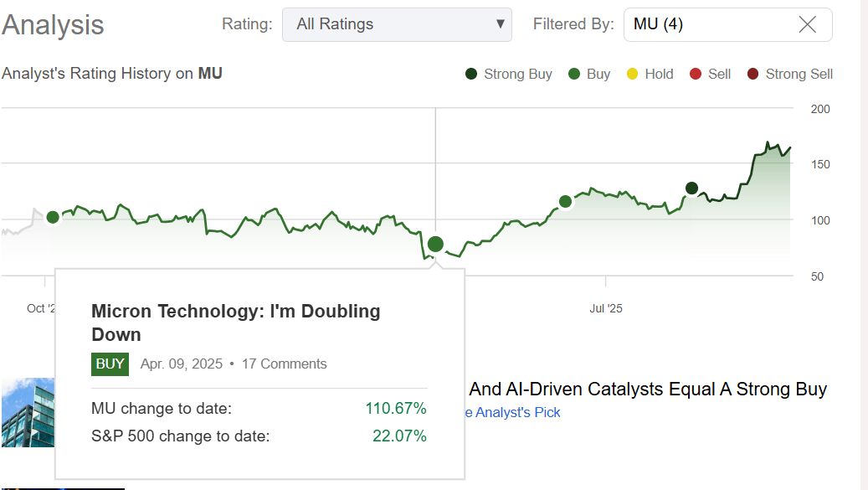Clear the MU filter using the X icon
The height and width of the screenshot is (490, 868).
coord(807,24)
